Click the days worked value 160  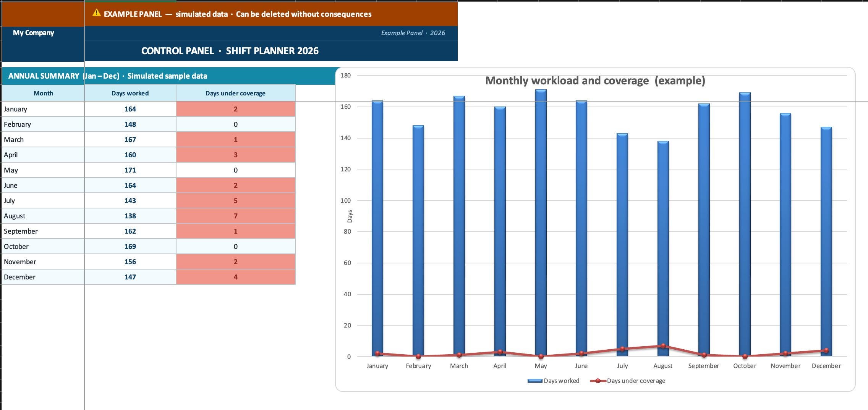(x=130, y=155)
